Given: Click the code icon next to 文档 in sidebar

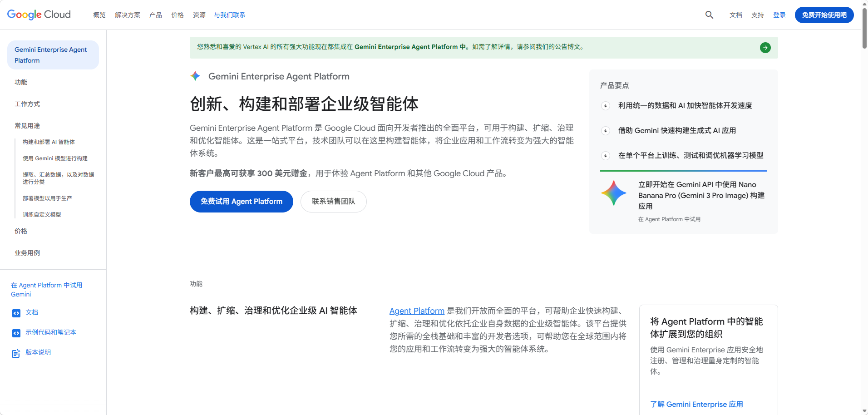Looking at the screenshot, I should tap(16, 313).
